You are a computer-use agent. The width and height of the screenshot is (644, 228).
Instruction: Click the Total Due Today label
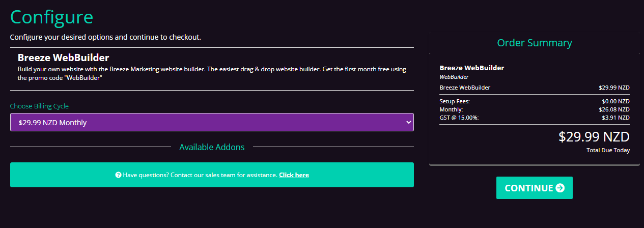608,150
